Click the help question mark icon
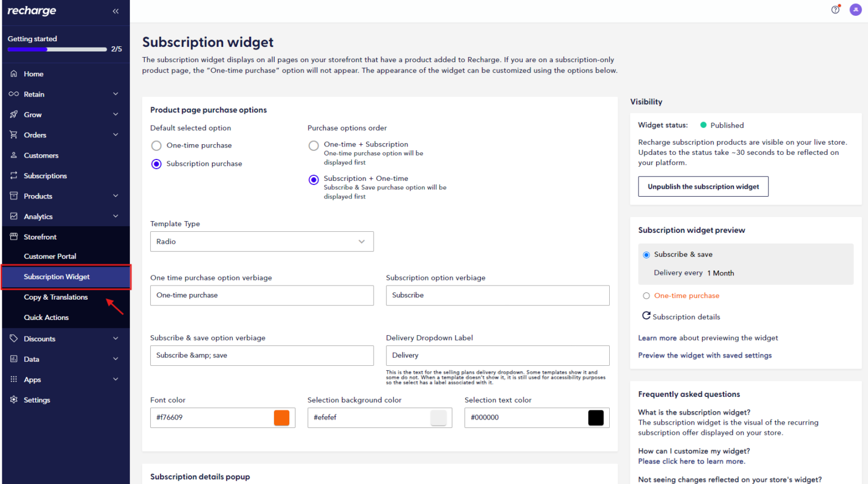The width and height of the screenshot is (868, 484). tap(835, 10)
